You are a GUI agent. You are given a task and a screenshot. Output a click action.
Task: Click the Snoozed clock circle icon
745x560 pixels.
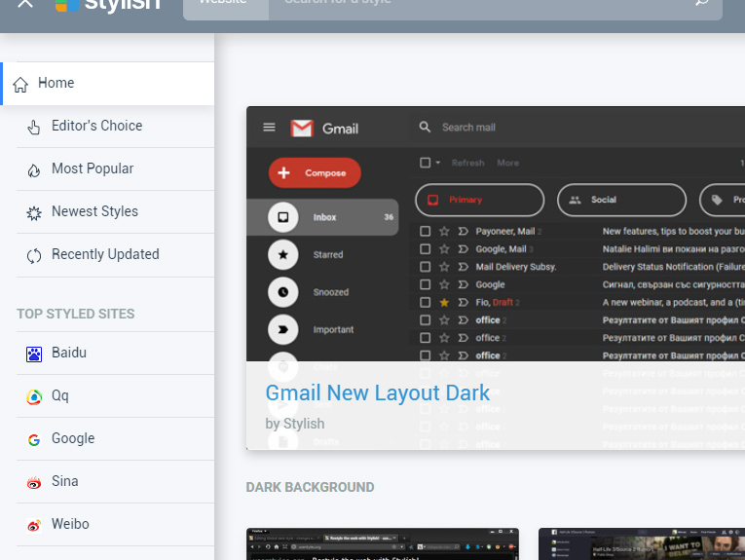[283, 292]
